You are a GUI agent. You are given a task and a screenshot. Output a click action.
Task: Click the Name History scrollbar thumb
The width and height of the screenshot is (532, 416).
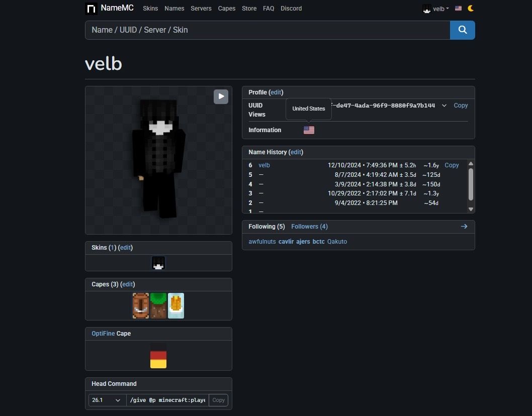coord(471,184)
